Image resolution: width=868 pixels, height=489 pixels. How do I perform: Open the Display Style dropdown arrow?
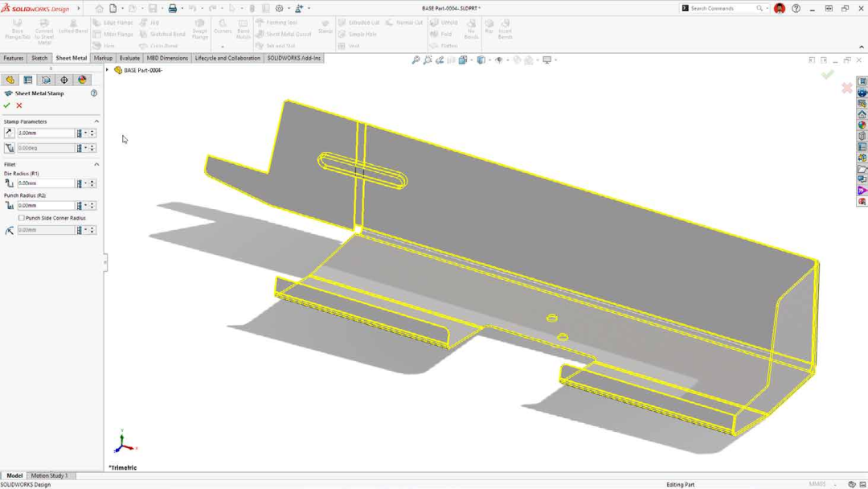pos(489,60)
